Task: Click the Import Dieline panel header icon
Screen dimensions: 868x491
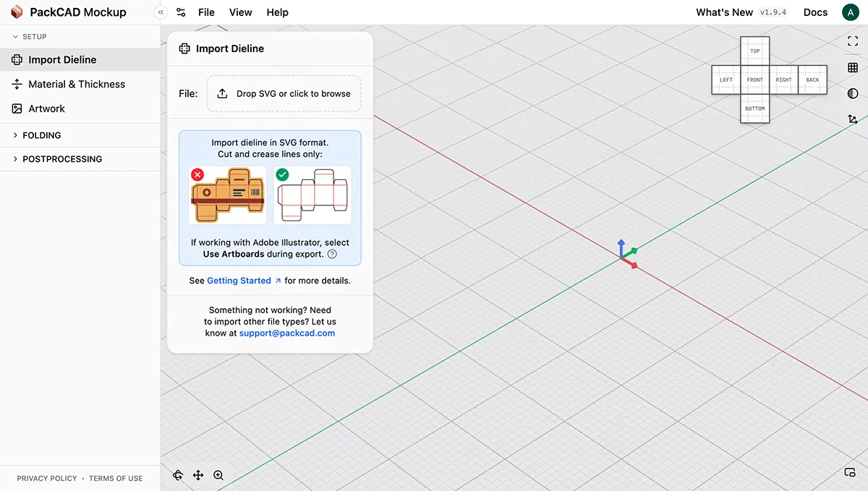Action: pyautogui.click(x=184, y=49)
